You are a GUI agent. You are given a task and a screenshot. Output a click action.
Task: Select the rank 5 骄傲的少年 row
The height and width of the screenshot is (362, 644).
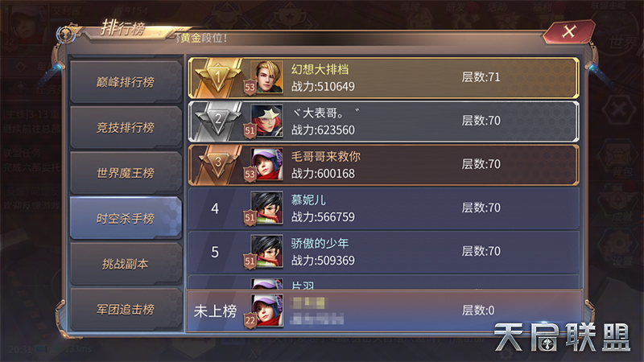point(384,252)
